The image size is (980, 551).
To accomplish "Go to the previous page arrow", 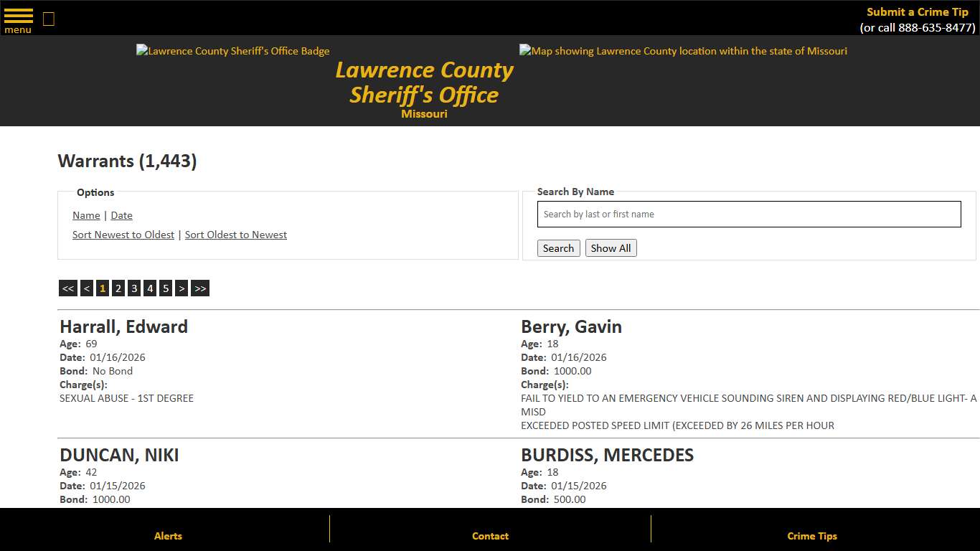I will pos(86,288).
